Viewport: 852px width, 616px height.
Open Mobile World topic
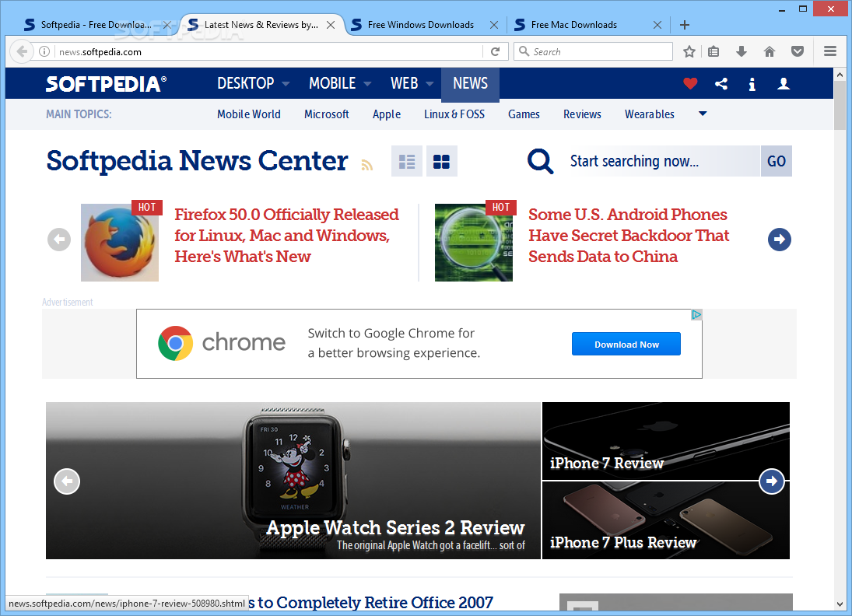pos(249,114)
